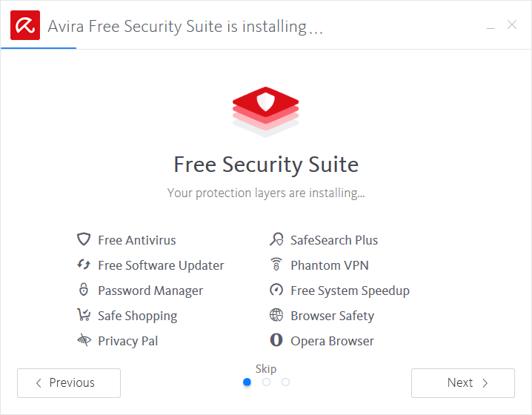Go back with the Previous button
Viewport: 532px width, 415px height.
[69, 383]
